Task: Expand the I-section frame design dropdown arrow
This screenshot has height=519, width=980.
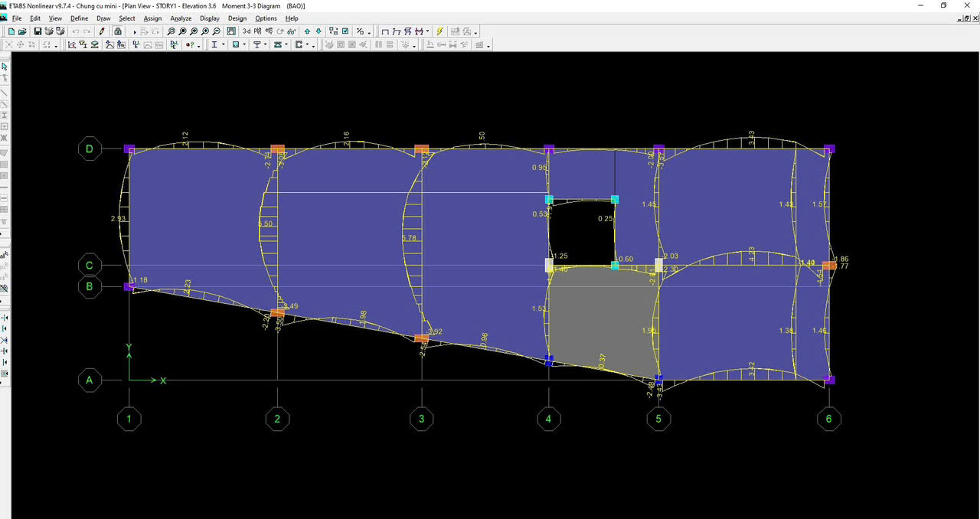Action: tap(224, 45)
